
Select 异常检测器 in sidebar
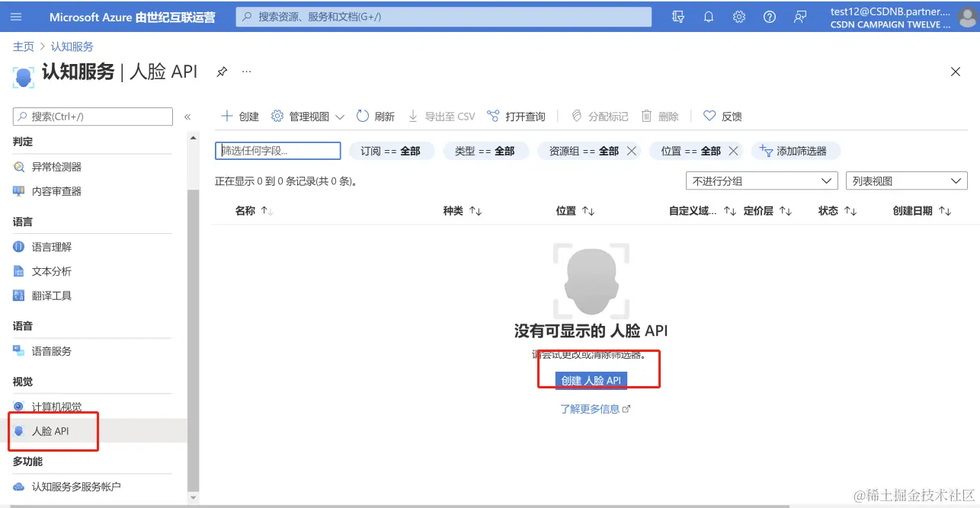(56, 167)
